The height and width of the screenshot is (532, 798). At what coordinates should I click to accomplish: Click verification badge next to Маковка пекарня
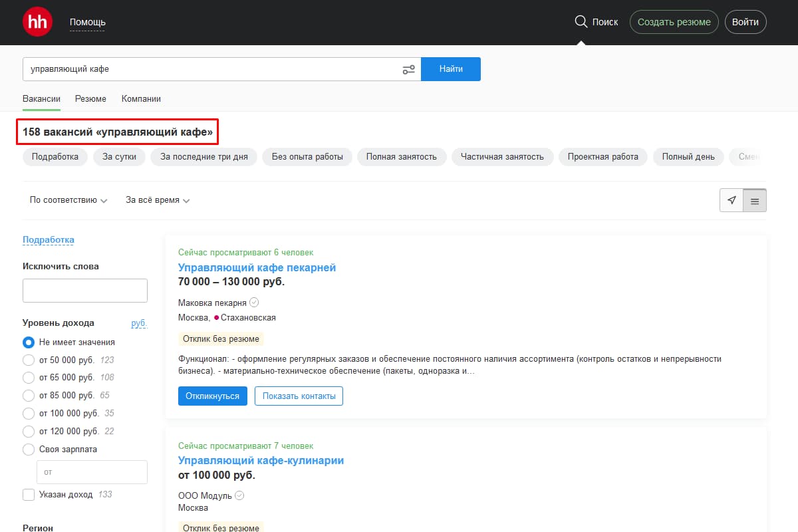coord(253,302)
